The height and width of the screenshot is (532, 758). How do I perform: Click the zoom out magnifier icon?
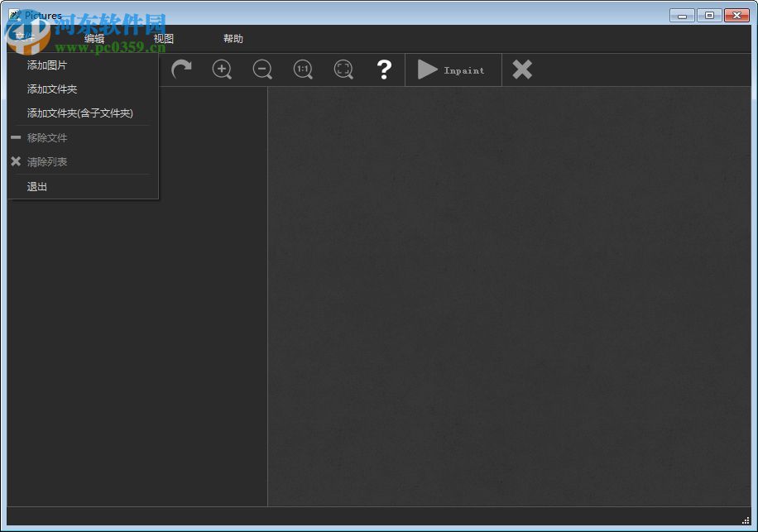click(x=262, y=69)
